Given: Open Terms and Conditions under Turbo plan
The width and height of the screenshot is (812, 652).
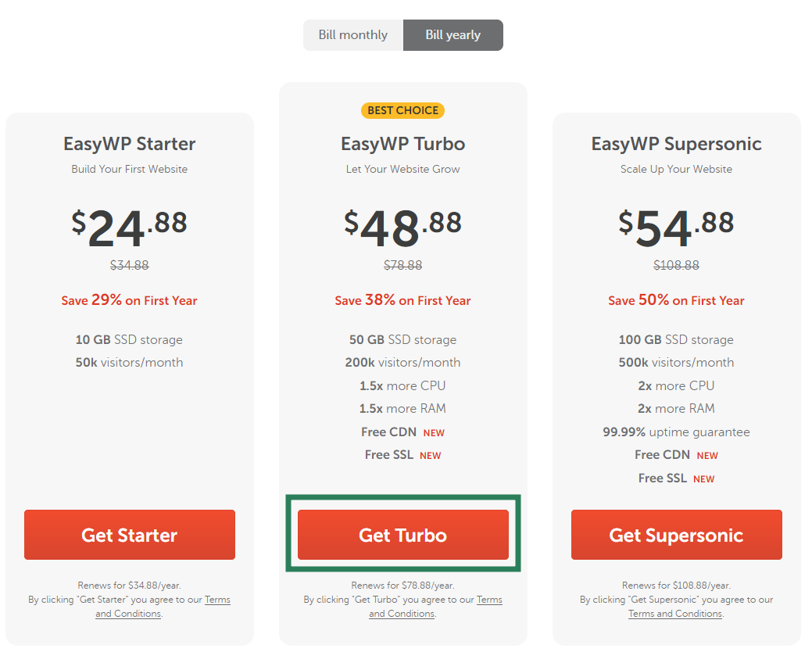Looking at the screenshot, I should click(435, 607).
